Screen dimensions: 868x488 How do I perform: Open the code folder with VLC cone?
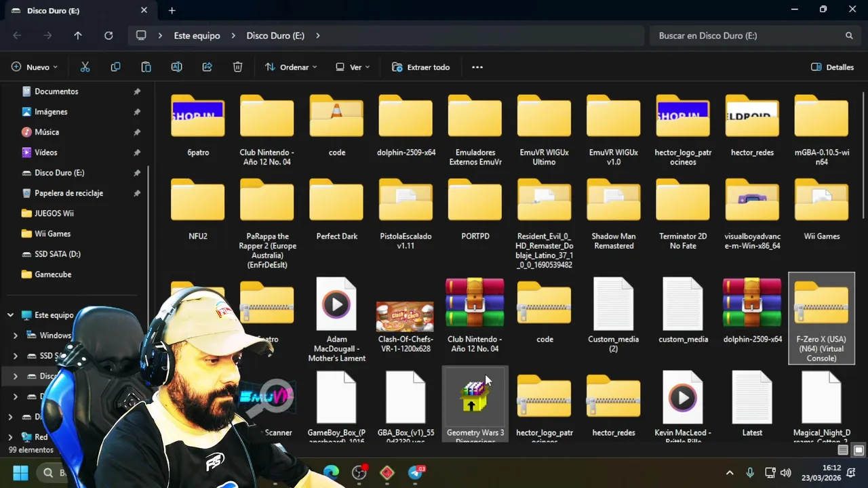coord(336,126)
